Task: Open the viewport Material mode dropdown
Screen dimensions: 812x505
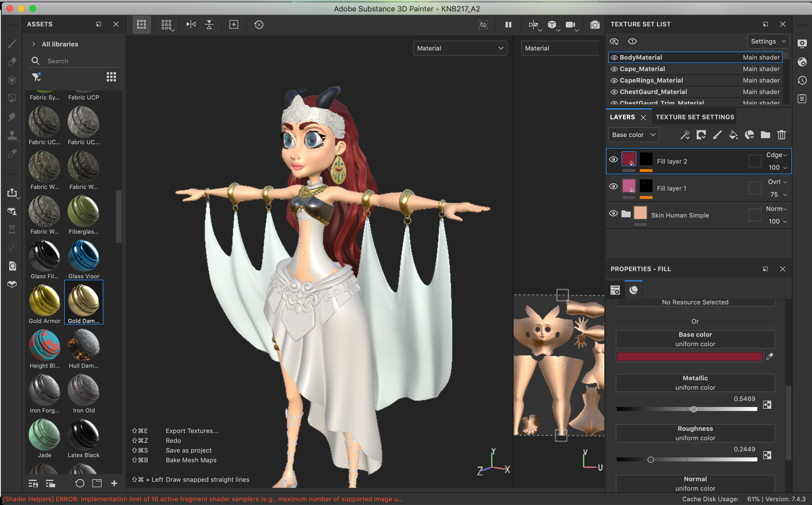Action: [x=460, y=48]
